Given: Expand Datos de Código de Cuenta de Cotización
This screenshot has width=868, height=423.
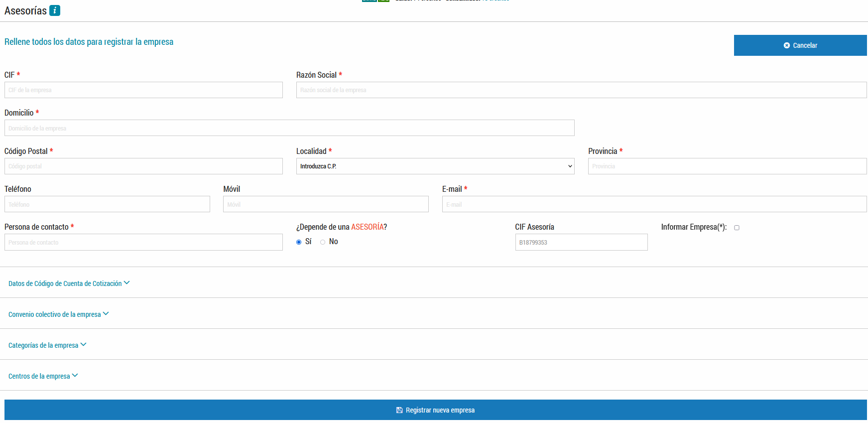Looking at the screenshot, I should coord(69,283).
